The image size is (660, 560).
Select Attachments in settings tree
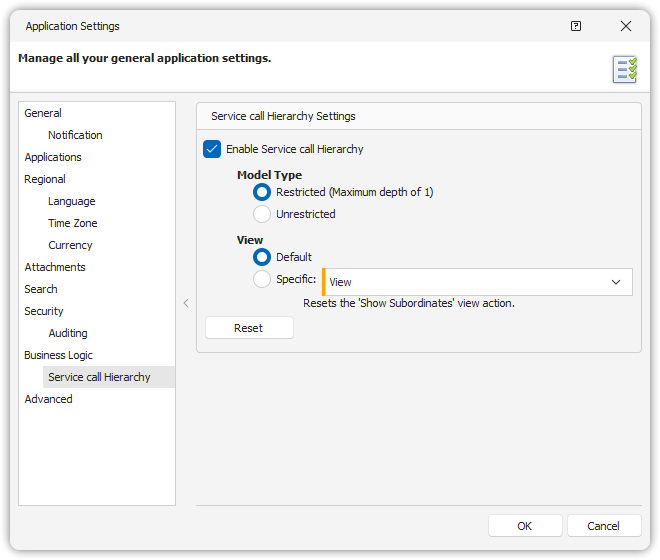coord(55,267)
